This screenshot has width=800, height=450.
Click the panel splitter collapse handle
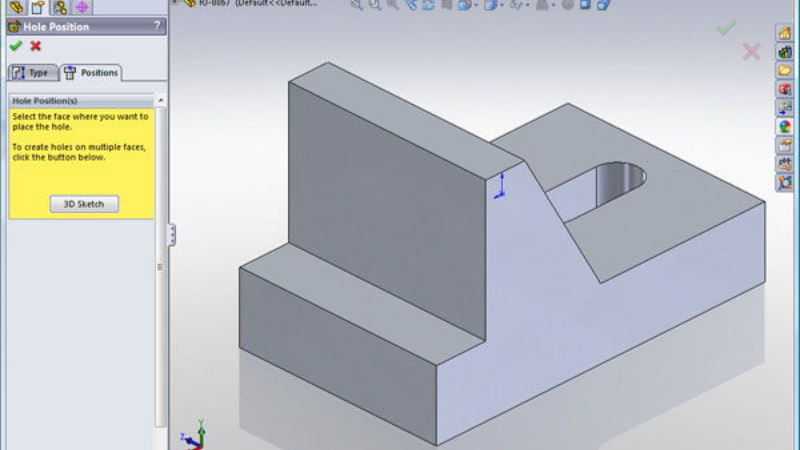(x=172, y=235)
